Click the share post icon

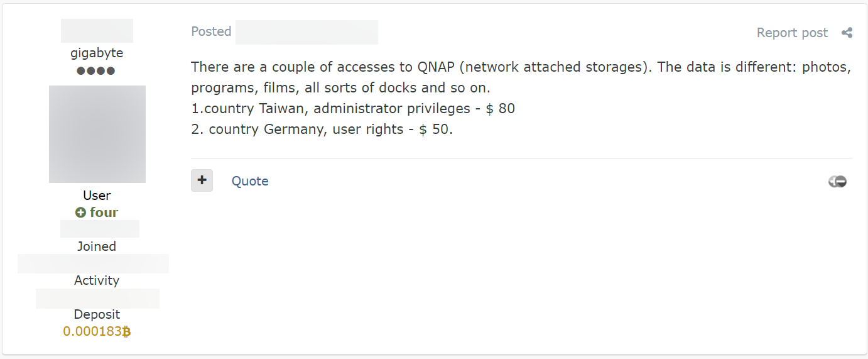pos(847,33)
